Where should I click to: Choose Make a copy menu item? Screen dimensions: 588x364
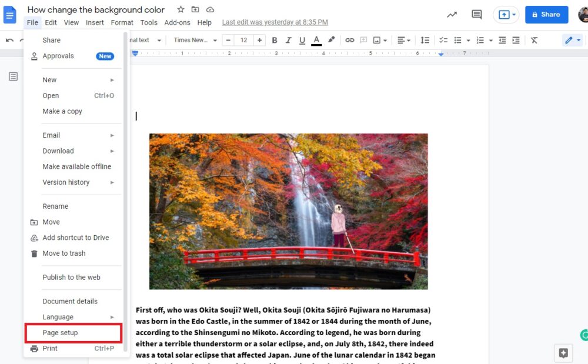pyautogui.click(x=62, y=111)
